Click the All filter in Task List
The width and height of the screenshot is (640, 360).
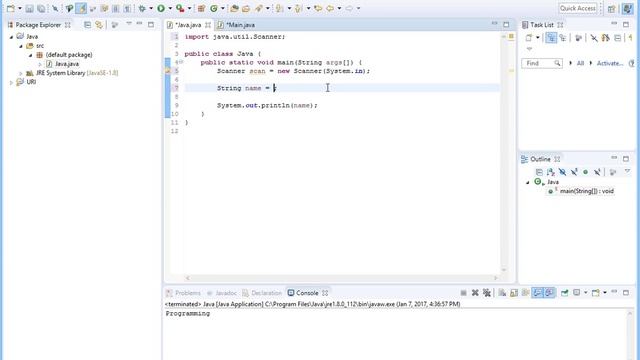[580, 63]
